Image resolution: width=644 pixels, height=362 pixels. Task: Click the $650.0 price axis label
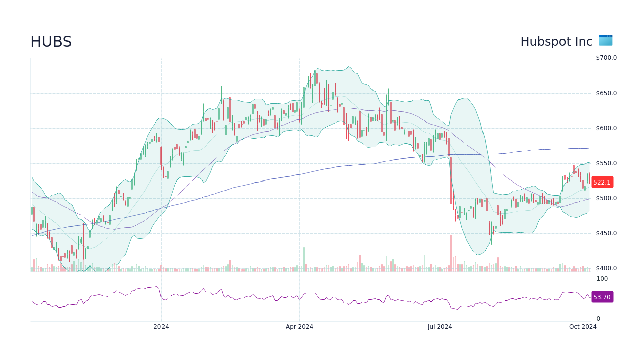pyautogui.click(x=606, y=93)
